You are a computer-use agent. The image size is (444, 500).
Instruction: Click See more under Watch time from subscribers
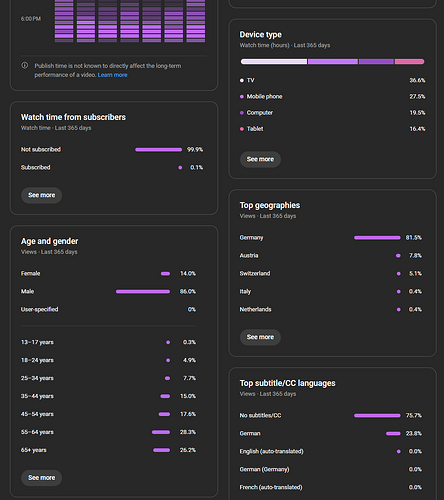[x=42, y=195]
